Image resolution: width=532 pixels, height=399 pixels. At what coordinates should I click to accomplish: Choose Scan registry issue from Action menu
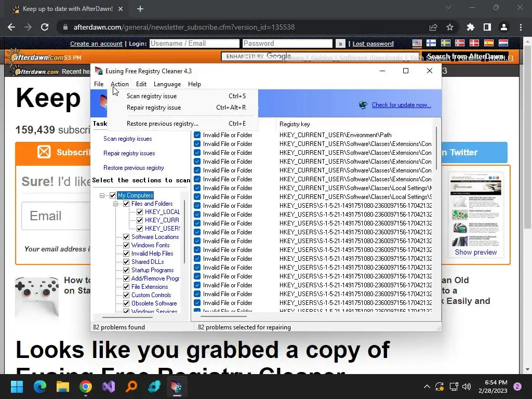click(183, 96)
